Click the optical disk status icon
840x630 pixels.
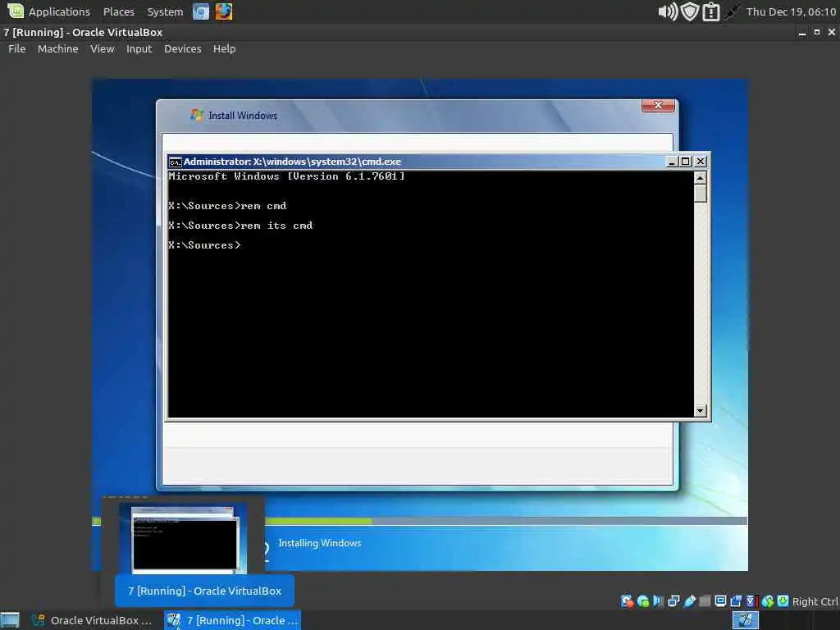[x=643, y=601]
